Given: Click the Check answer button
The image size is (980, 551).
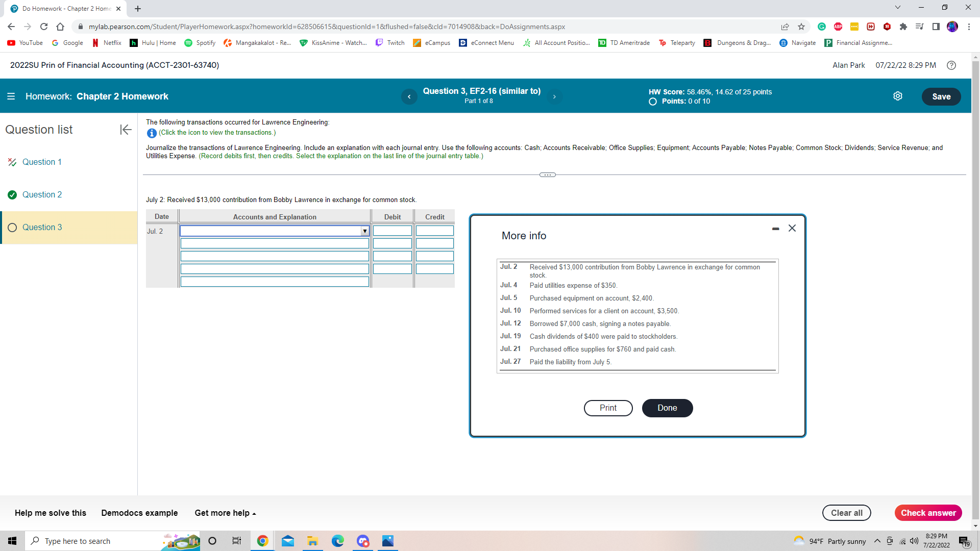Looking at the screenshot, I should coord(927,513).
